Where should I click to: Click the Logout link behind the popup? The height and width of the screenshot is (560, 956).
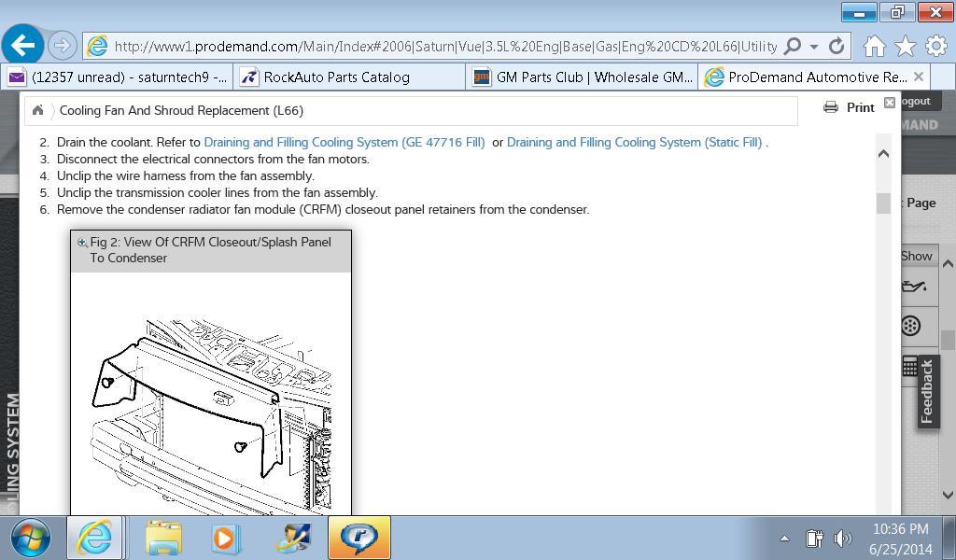point(916,101)
